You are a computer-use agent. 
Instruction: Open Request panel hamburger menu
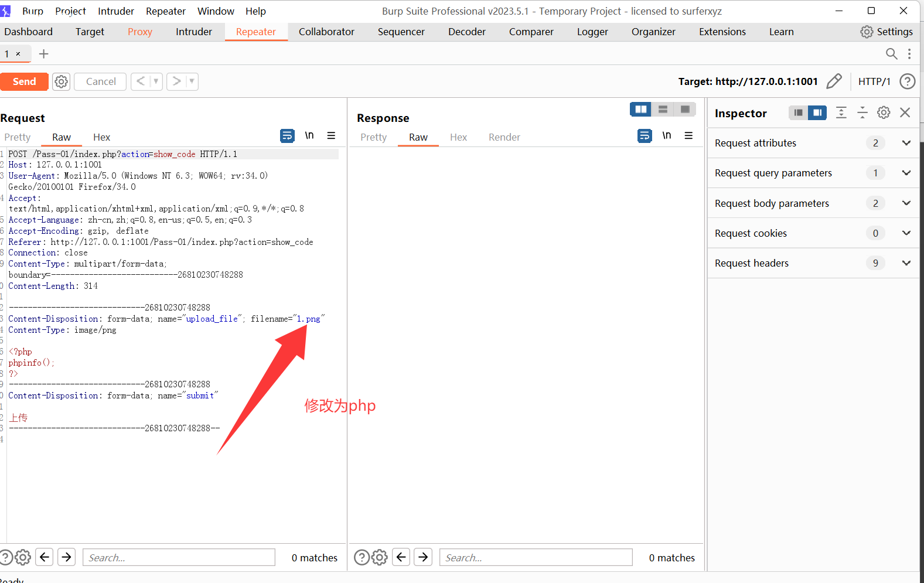(331, 135)
